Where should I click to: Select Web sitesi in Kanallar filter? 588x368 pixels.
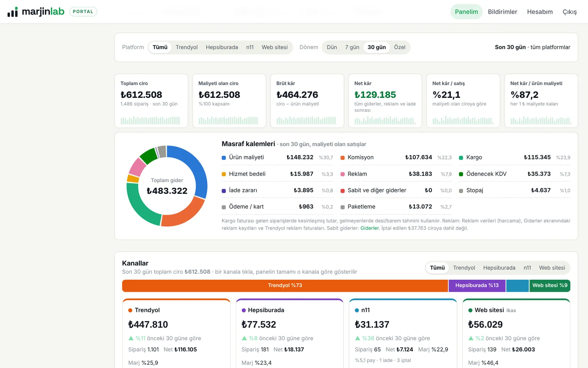click(x=552, y=268)
